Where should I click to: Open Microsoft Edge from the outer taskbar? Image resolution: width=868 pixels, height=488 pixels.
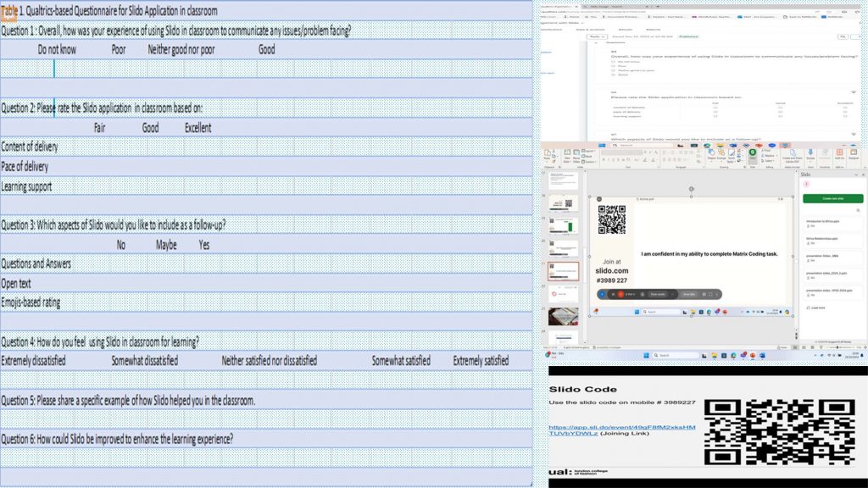coord(733,355)
